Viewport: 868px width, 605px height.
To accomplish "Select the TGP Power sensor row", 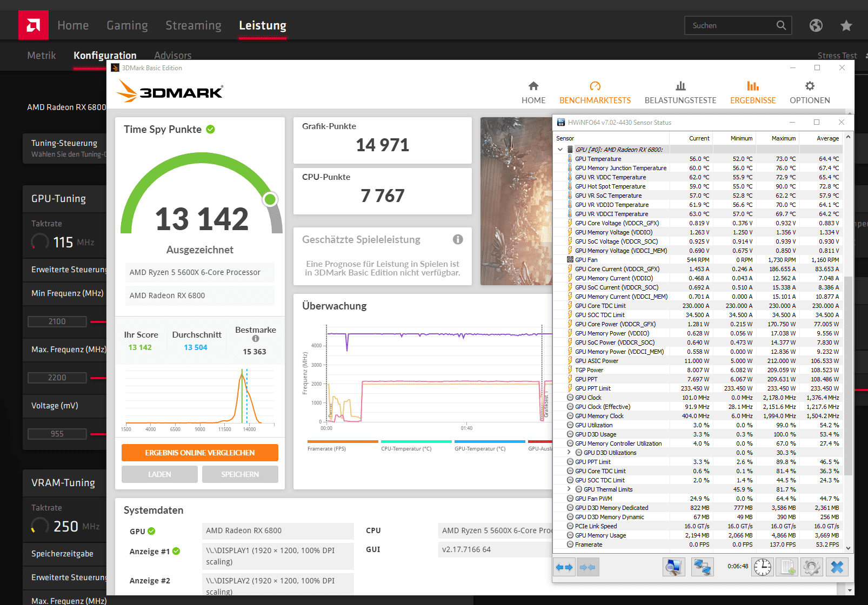I will 698,370.
